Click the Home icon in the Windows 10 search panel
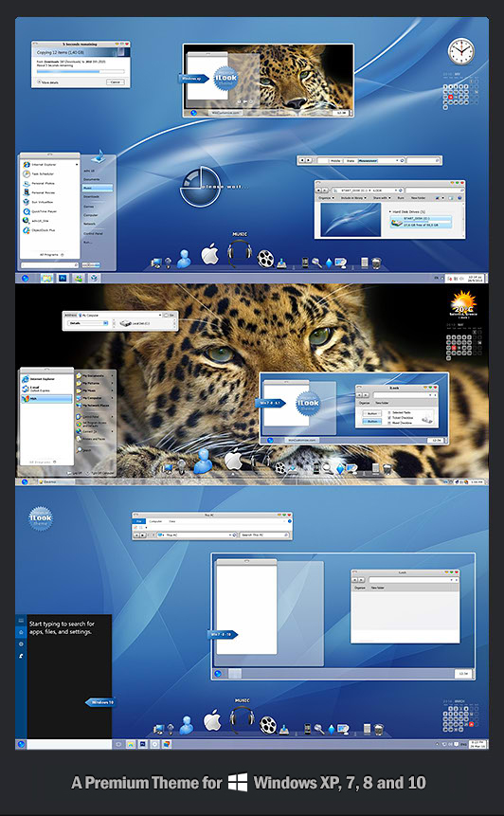Image resolution: width=504 pixels, height=816 pixels. 21,632
